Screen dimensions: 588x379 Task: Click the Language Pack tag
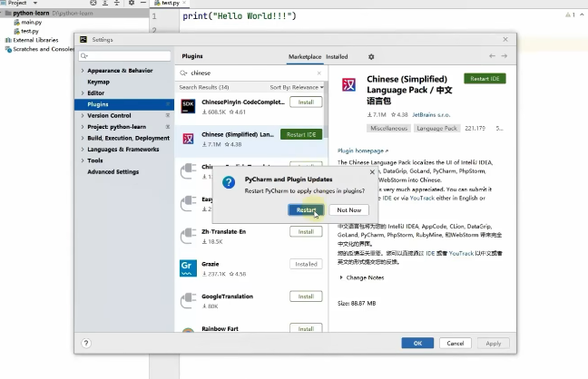(436, 128)
